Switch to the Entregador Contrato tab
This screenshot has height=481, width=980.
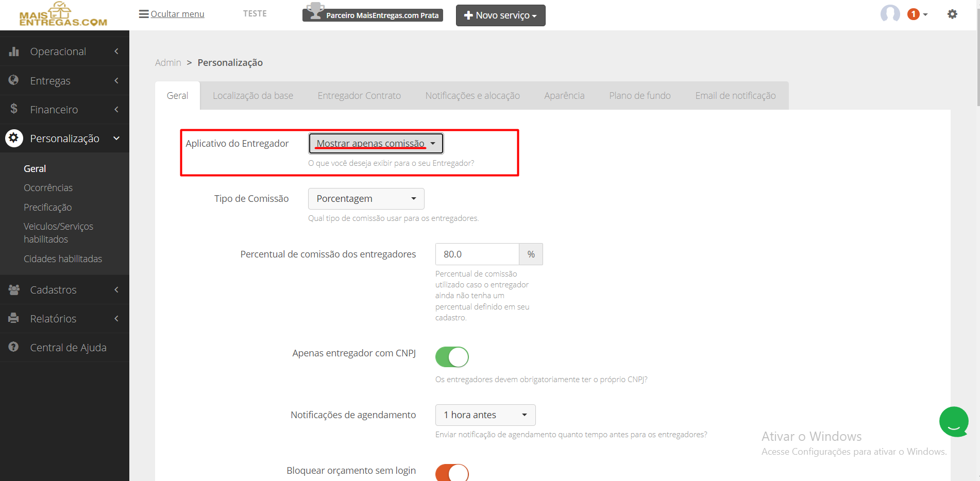tap(359, 96)
